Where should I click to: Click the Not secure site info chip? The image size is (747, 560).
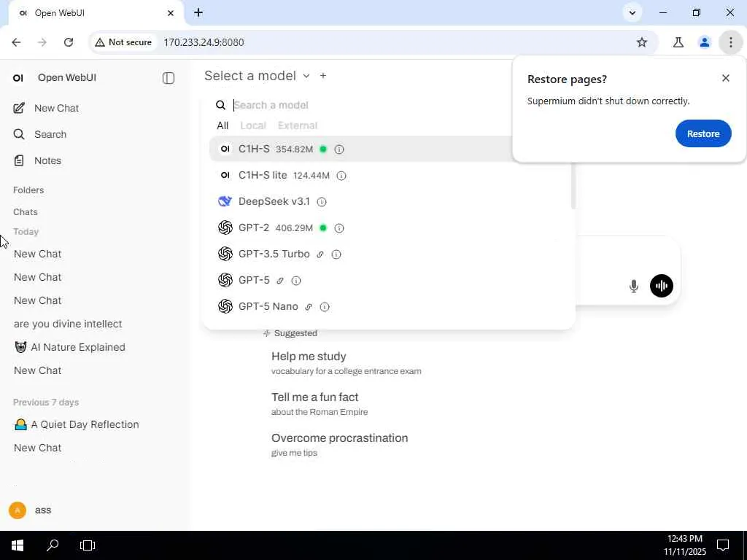[123, 42]
